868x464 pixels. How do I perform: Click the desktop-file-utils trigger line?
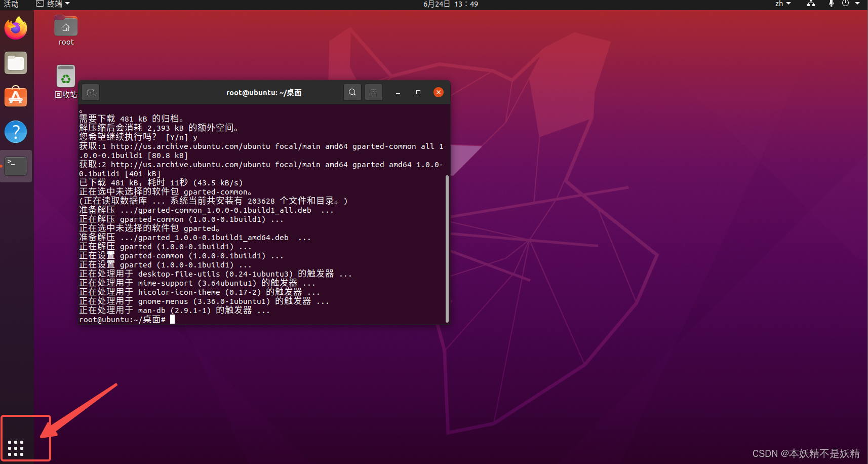click(x=215, y=274)
